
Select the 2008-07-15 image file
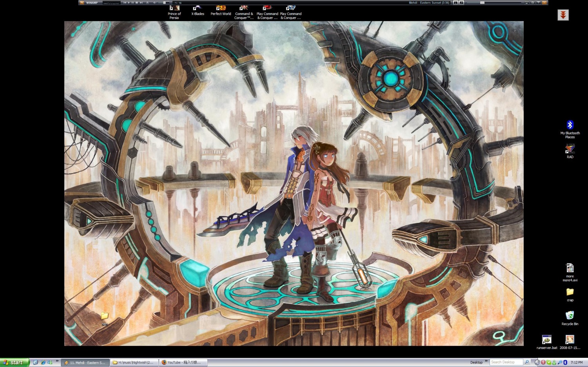[x=570, y=342]
